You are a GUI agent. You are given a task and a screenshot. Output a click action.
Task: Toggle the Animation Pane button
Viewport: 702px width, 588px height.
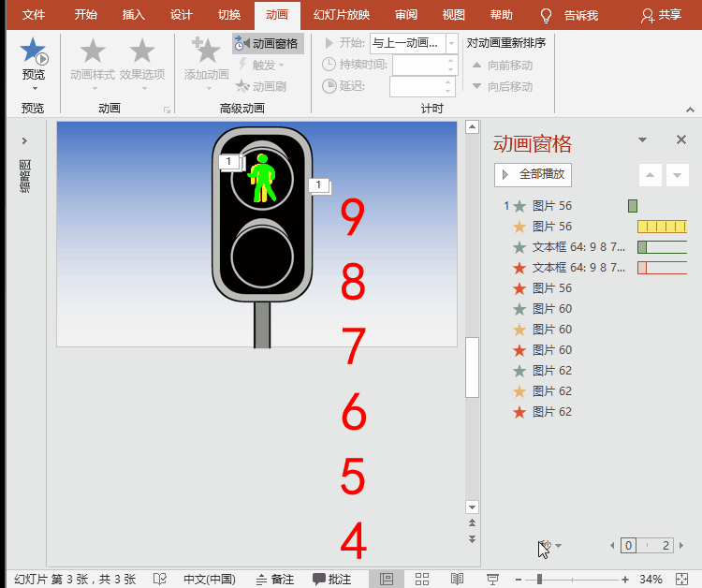[268, 43]
